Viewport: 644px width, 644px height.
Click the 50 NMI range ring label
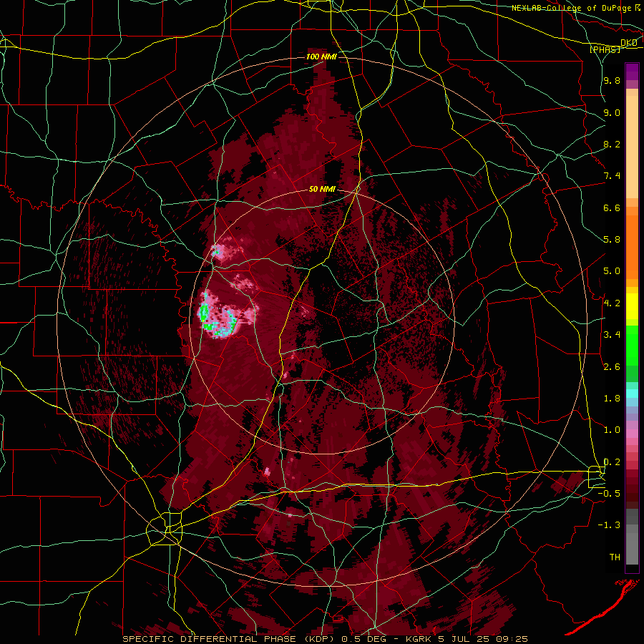pyautogui.click(x=322, y=190)
